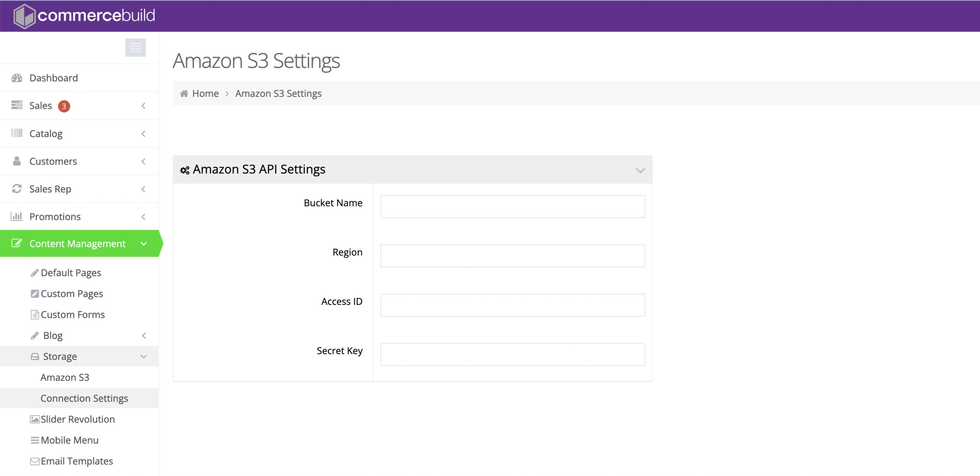
Task: Click the gears icon beside API Settings
Action: pos(185,170)
